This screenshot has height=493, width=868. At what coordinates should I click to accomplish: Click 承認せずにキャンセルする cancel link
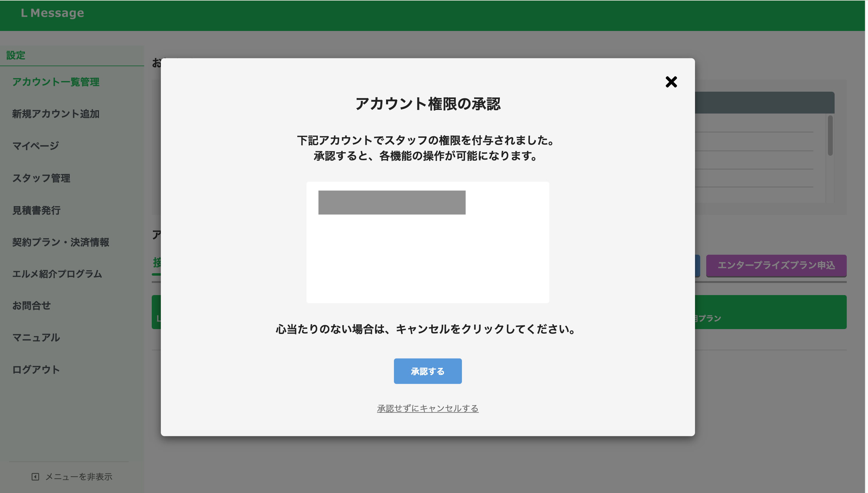point(427,408)
